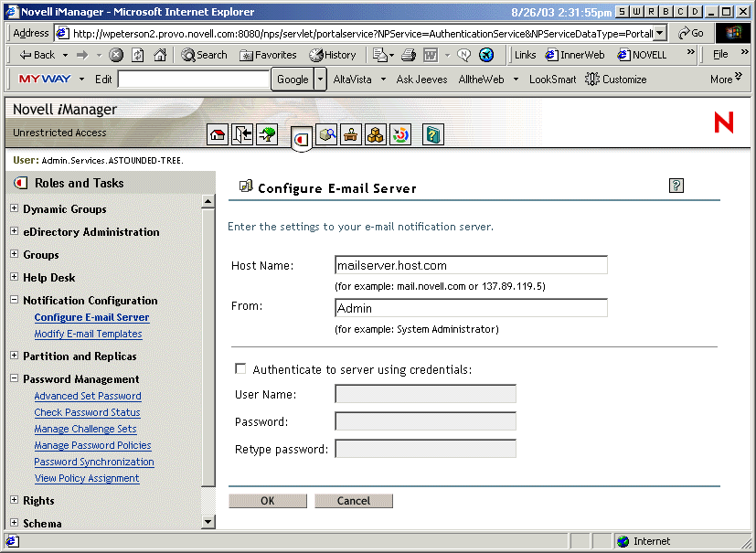Open the iManager Configure icon
Image resolution: width=756 pixels, height=553 pixels.
352,134
